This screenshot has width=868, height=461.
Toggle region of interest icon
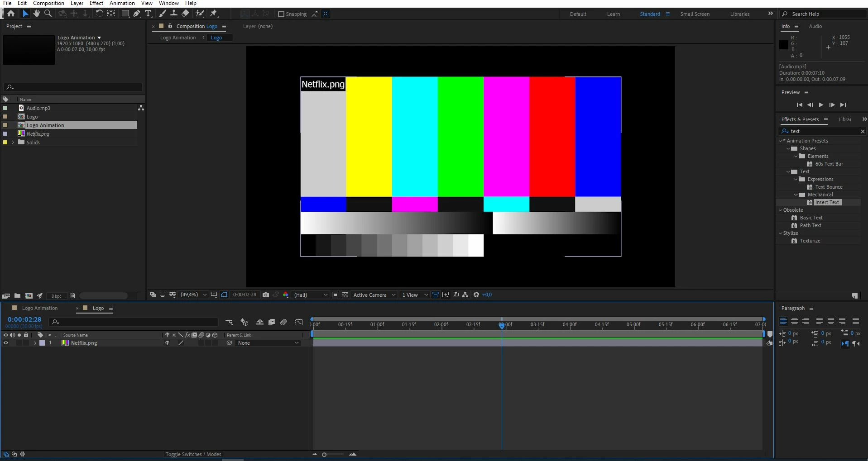[x=335, y=295]
